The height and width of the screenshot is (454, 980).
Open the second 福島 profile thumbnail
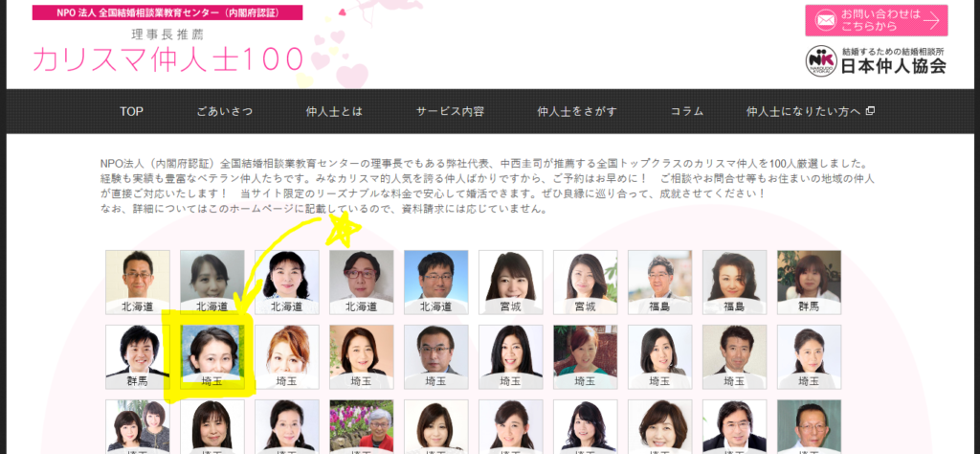(x=735, y=282)
